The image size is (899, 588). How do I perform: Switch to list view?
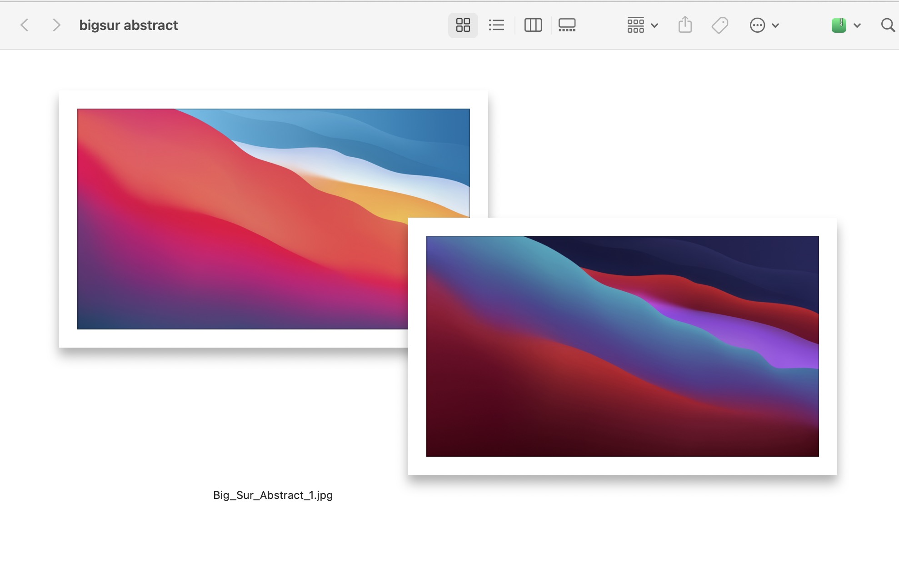pos(496,25)
